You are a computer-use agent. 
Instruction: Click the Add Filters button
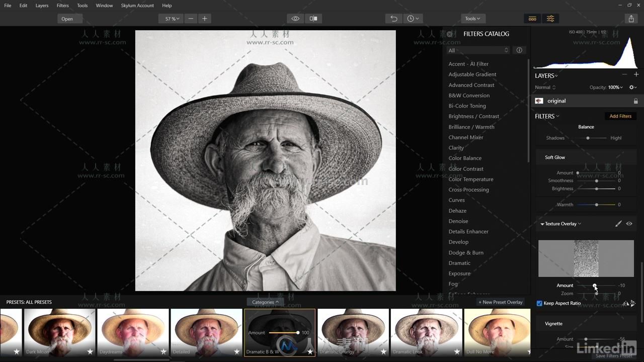tap(620, 116)
